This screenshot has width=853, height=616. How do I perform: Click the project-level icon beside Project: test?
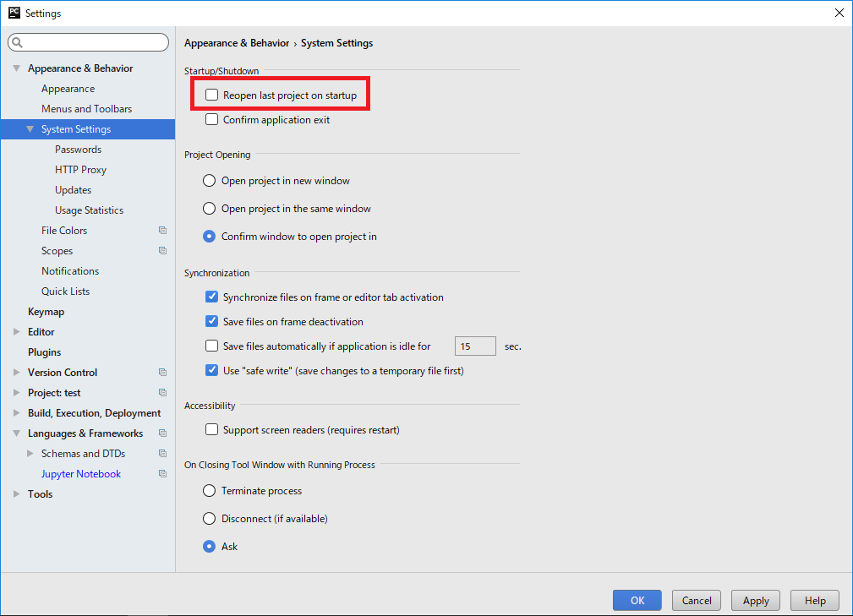coord(162,393)
